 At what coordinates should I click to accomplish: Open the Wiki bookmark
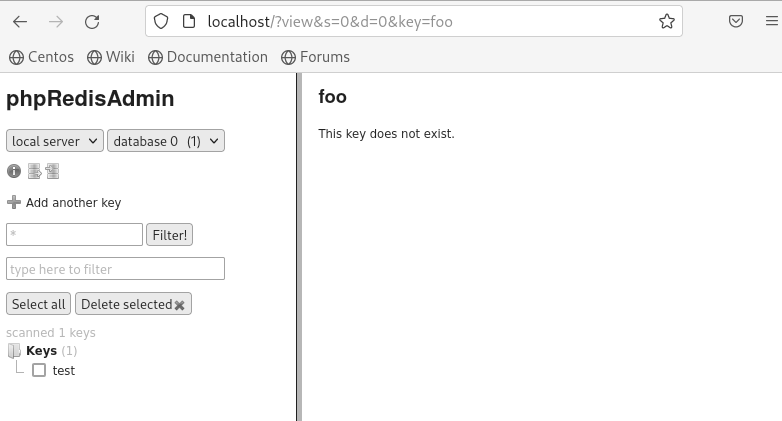tap(110, 57)
